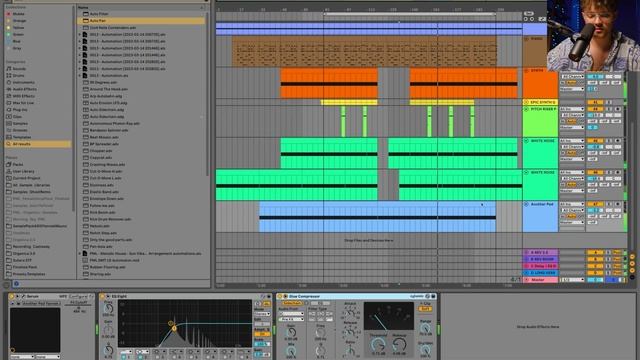This screenshot has width=640, height=360.
Task: Select the Green collection label
Action: [18, 35]
